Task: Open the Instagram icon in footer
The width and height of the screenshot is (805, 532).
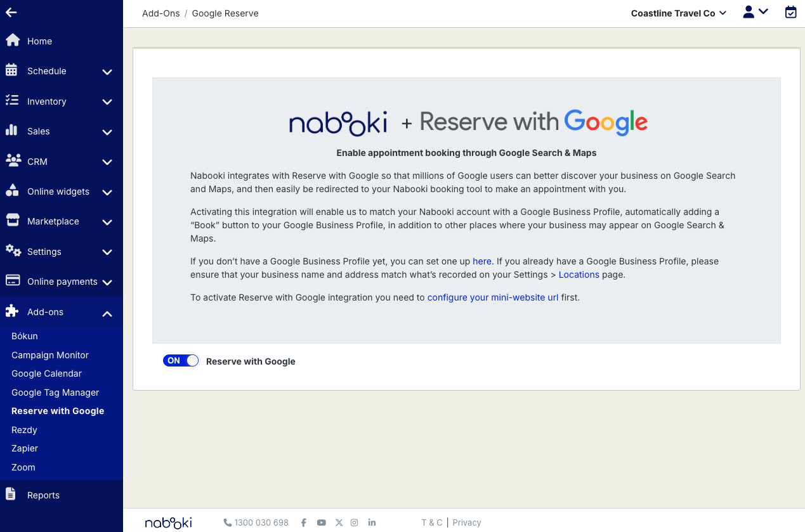Action: pyautogui.click(x=355, y=522)
